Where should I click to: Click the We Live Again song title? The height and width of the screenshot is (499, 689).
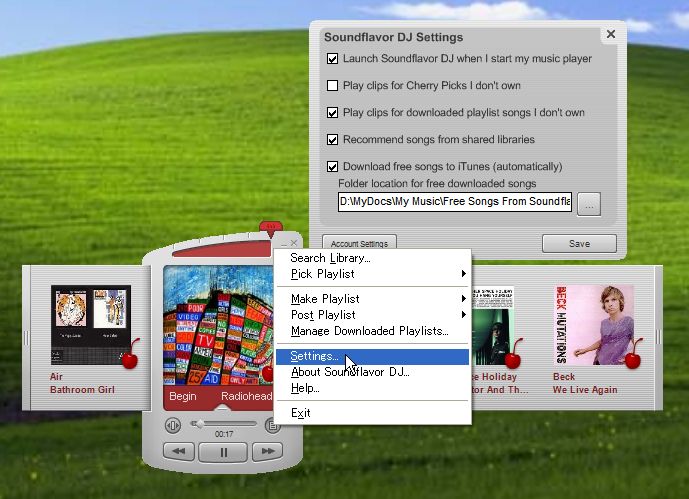585,390
